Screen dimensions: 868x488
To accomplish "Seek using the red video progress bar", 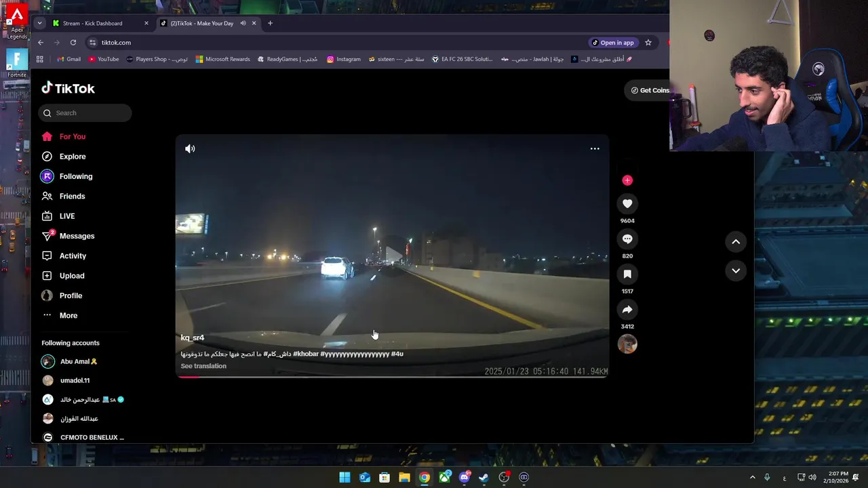I will 392,376.
